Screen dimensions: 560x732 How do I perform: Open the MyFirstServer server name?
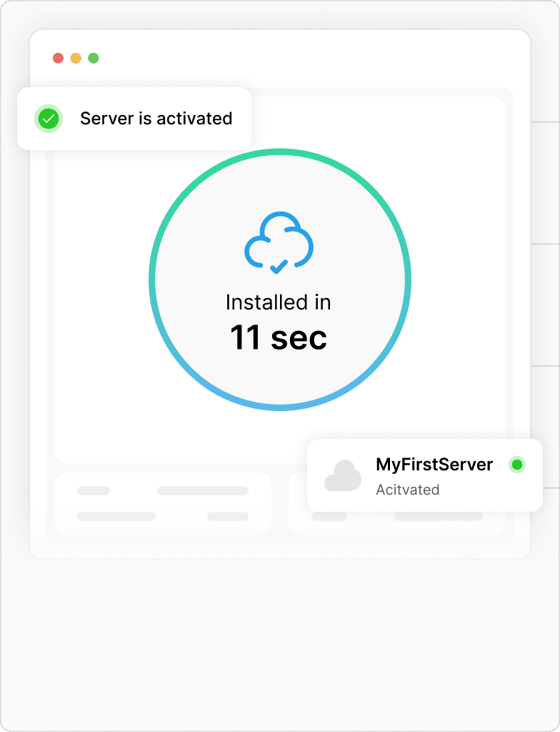[434, 465]
